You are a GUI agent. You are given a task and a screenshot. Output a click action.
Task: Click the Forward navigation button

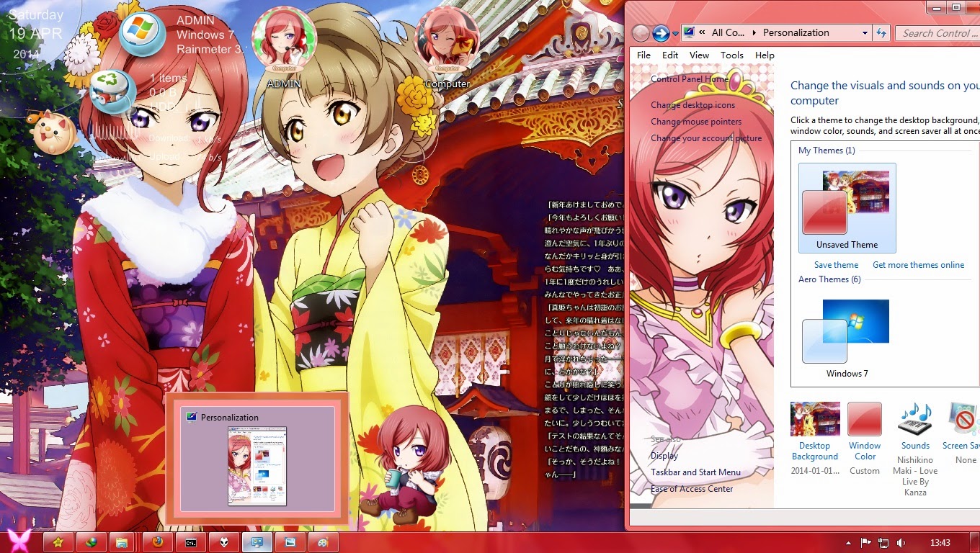(x=660, y=33)
